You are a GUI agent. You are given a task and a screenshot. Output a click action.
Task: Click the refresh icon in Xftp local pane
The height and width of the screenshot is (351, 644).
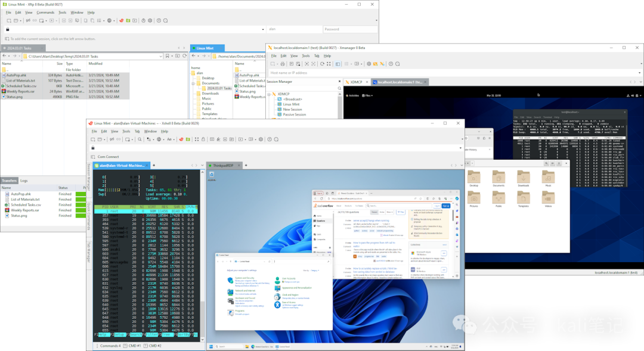tap(184, 56)
